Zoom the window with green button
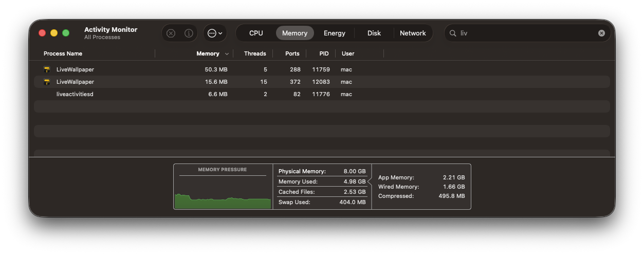The height and width of the screenshot is (255, 644). point(66,33)
